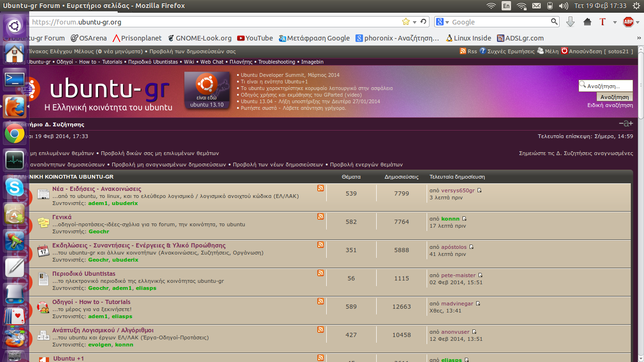The image size is (644, 362).
Task: View latest post icon beside versys650gr
Action: pos(479,190)
